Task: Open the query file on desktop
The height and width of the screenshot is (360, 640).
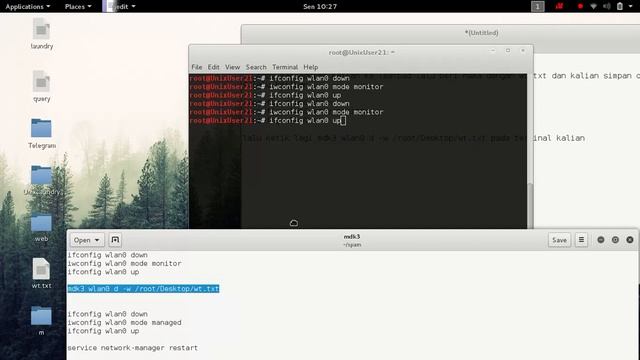Action: tap(41, 86)
